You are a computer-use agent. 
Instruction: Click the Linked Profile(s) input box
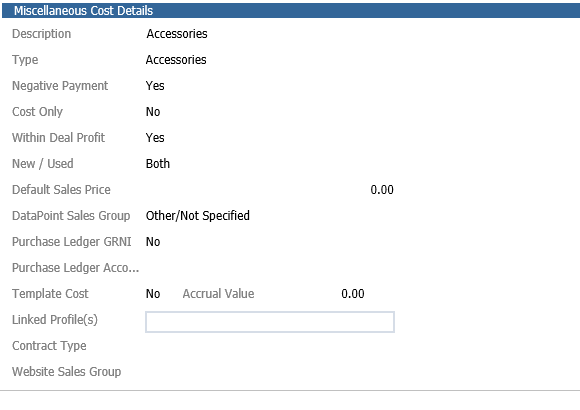coord(270,322)
